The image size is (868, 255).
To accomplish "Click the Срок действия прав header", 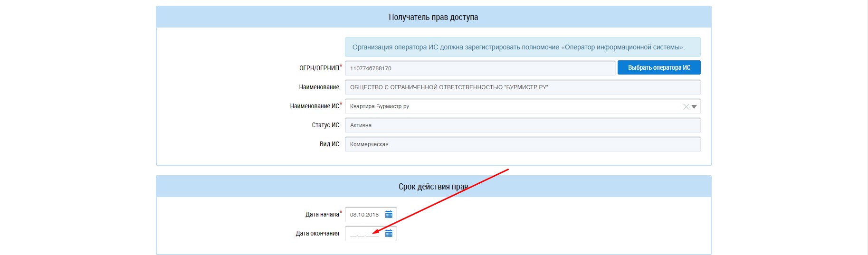I will point(433,187).
